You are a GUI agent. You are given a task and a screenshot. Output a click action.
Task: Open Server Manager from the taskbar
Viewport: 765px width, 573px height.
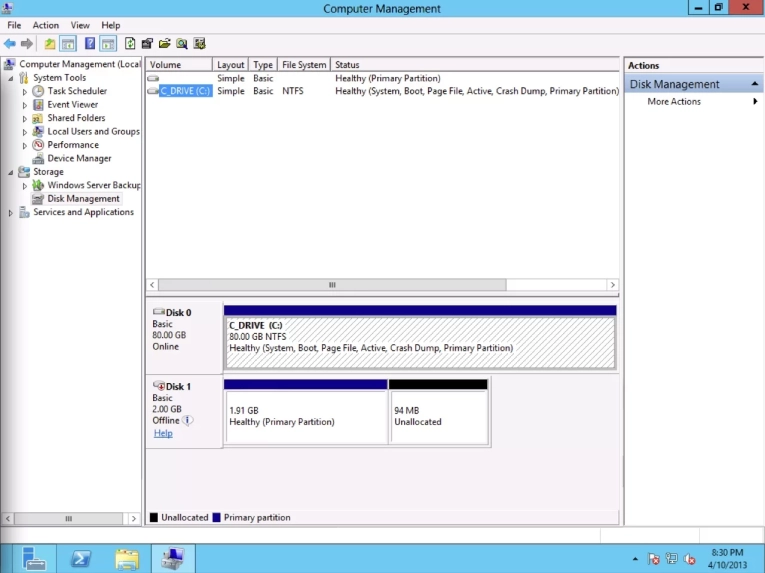(x=34, y=558)
